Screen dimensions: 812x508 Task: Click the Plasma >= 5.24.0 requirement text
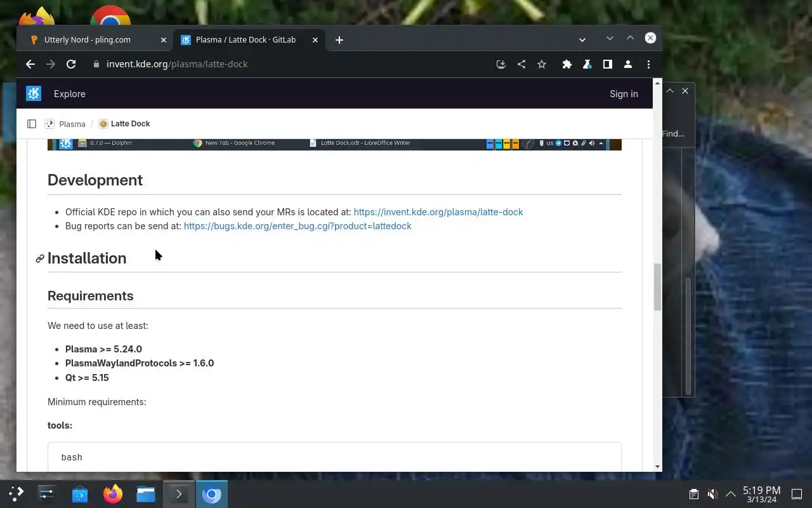[x=103, y=349]
